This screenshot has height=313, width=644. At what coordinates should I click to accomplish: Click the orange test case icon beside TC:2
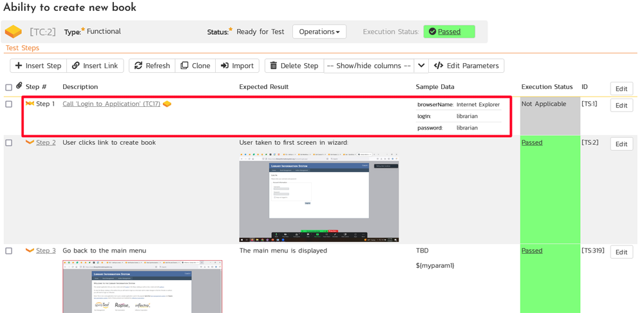tap(13, 32)
